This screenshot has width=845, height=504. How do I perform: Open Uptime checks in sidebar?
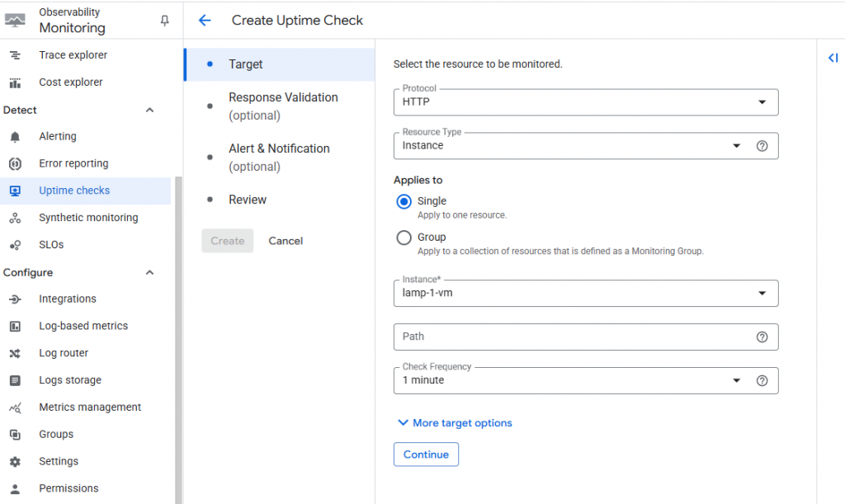pyautogui.click(x=74, y=191)
